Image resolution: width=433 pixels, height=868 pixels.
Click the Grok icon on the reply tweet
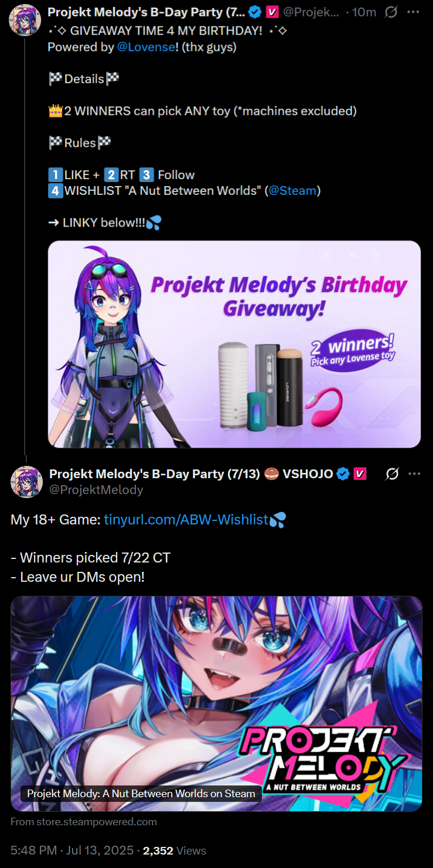(392, 474)
